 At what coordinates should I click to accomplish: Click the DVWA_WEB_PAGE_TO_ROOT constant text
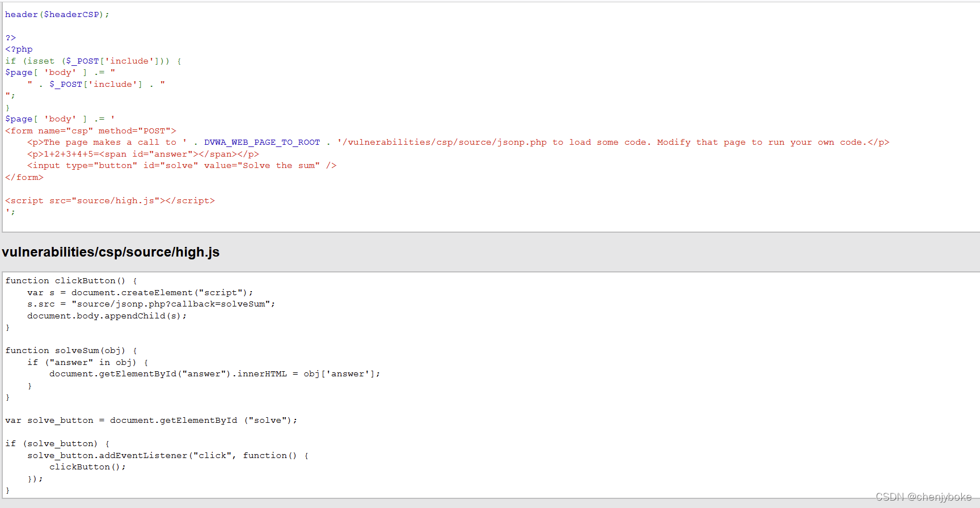[x=262, y=142]
